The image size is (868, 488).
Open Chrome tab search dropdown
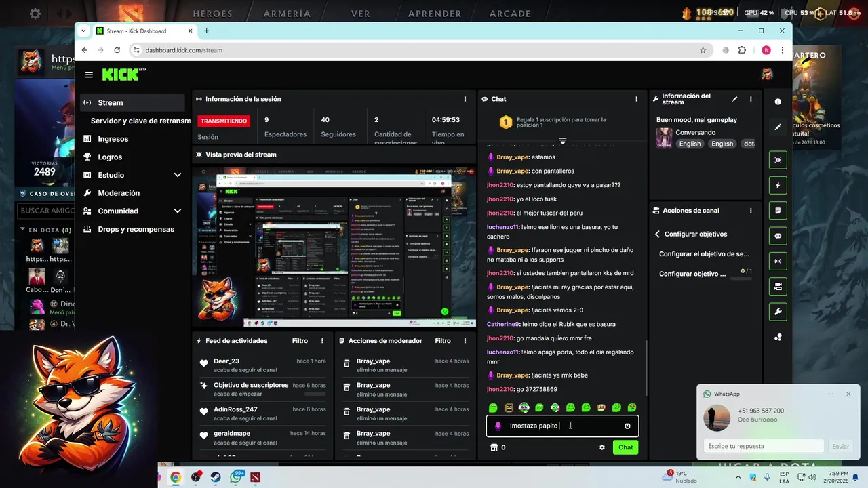click(83, 30)
